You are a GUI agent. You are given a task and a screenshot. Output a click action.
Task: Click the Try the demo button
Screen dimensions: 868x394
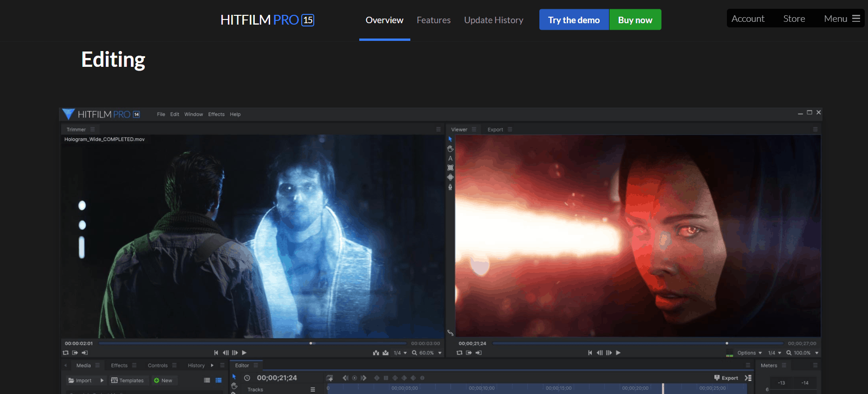(x=574, y=19)
